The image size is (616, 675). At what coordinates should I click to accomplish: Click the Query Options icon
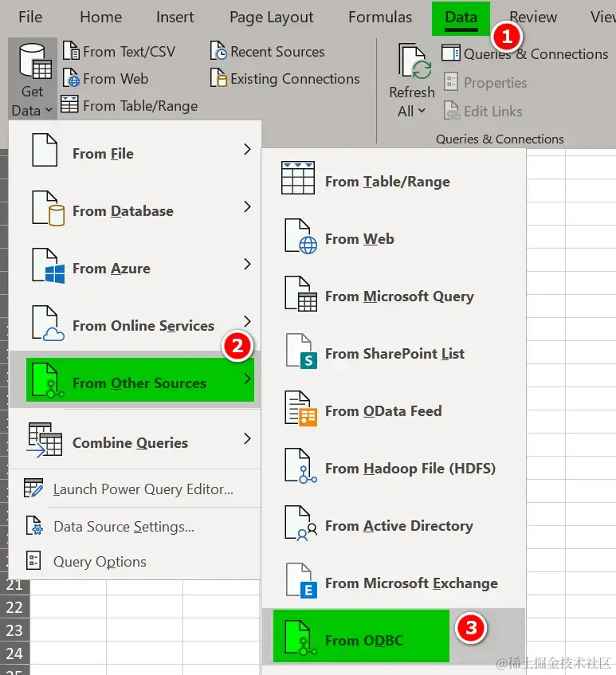coord(33,560)
